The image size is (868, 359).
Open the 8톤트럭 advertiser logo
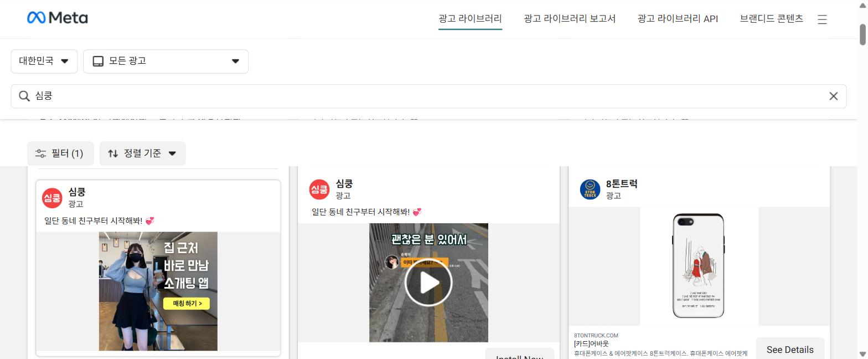(x=590, y=189)
